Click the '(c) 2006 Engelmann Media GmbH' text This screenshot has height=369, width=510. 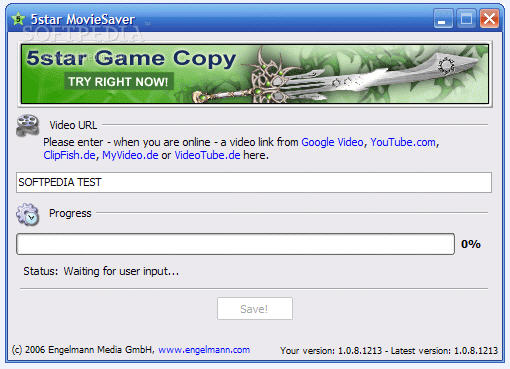pos(82,350)
